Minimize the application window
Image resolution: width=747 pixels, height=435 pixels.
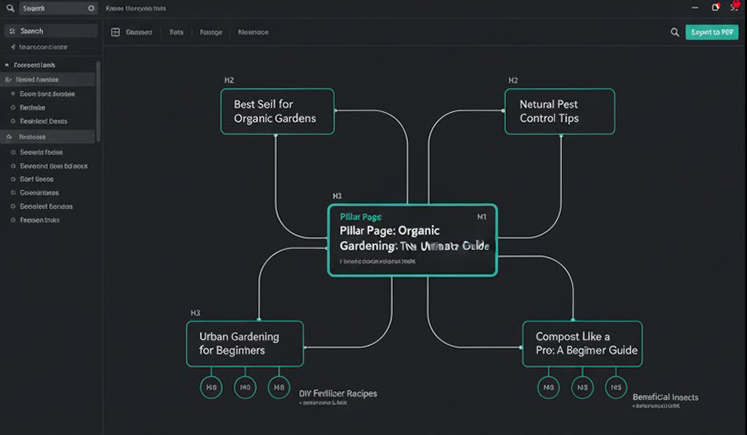pos(695,8)
